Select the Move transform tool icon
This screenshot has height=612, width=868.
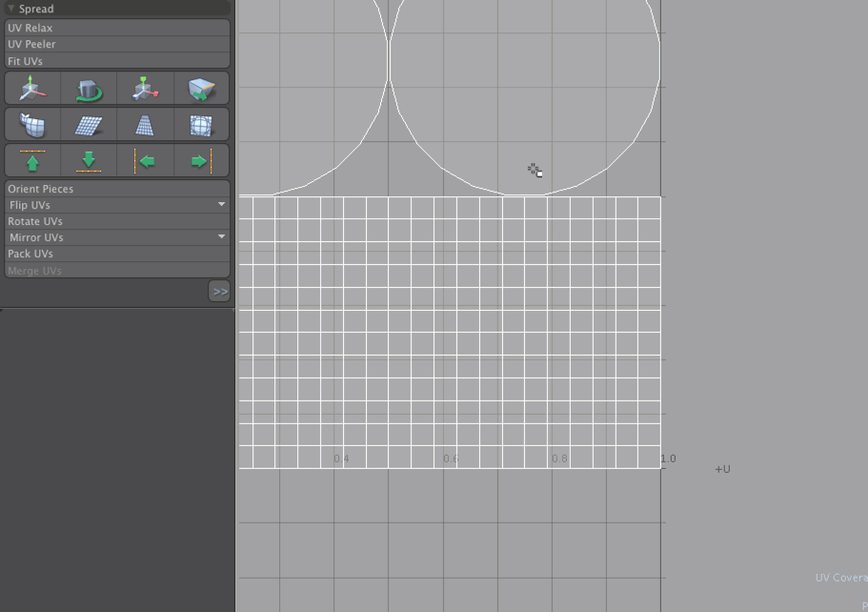coord(32,89)
